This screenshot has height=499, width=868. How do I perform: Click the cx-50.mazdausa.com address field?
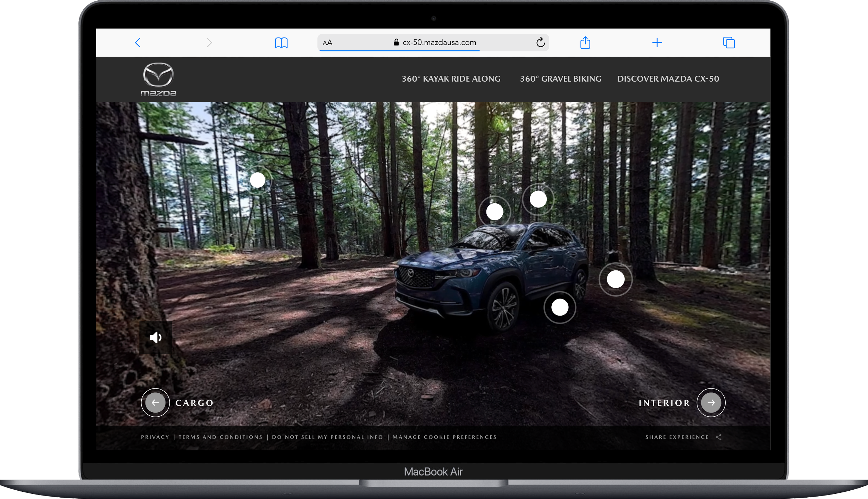click(433, 42)
